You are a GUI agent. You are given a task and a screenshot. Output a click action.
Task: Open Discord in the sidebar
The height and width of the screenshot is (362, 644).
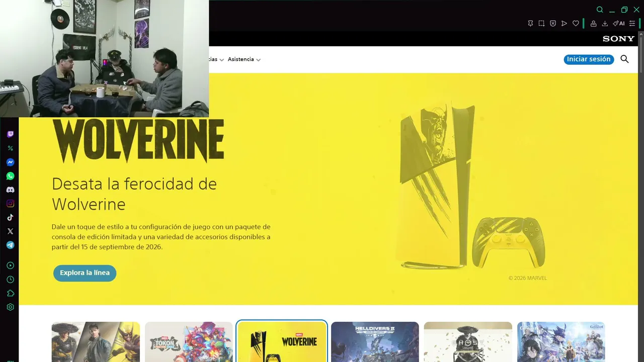[10, 190]
